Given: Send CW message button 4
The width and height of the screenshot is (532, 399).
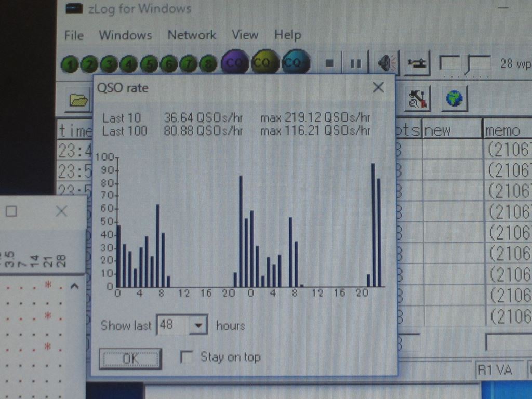Looking at the screenshot, I should [129, 64].
